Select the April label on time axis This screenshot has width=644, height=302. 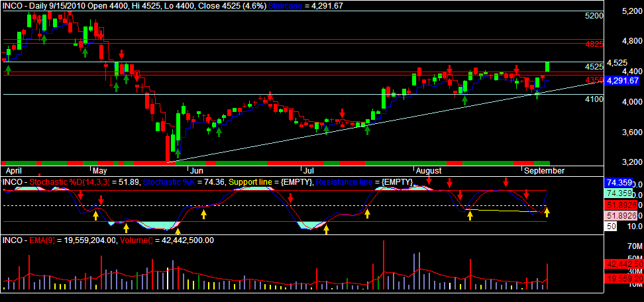pos(14,171)
